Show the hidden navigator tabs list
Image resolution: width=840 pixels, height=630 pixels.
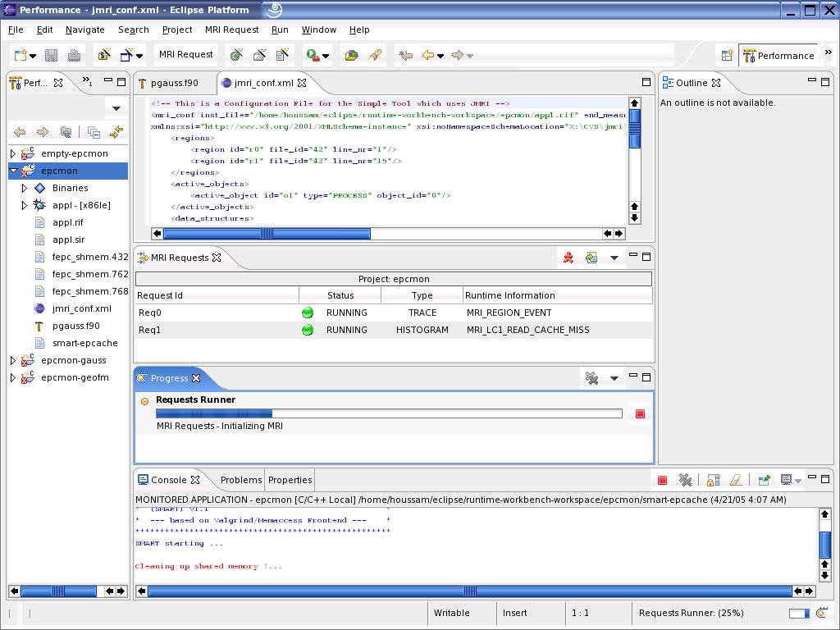pos(87,81)
